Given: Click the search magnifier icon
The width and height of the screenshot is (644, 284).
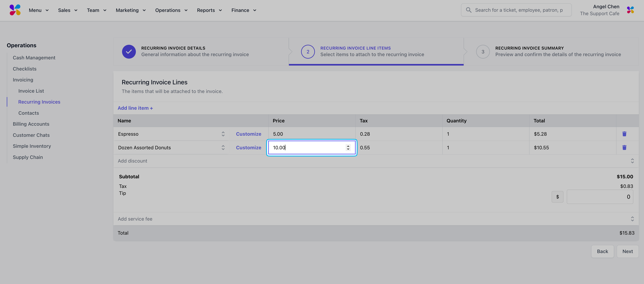Looking at the screenshot, I should 468,10.
